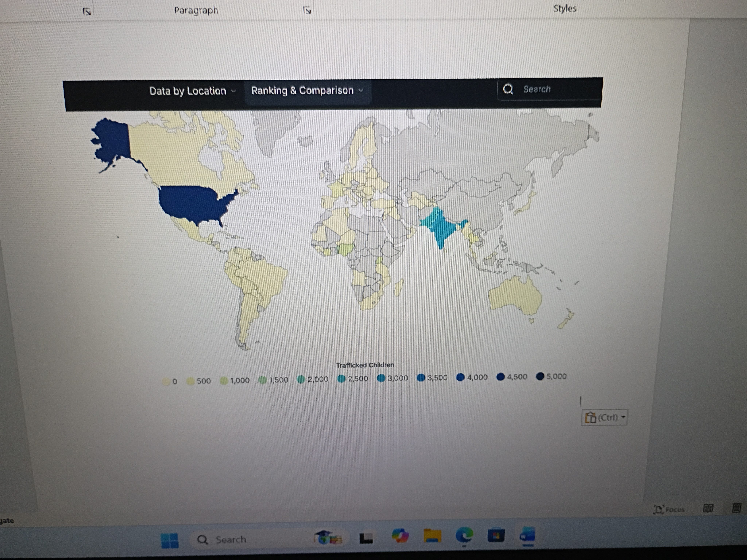Click the map search magnifier icon
This screenshot has width=747, height=560.
click(508, 89)
